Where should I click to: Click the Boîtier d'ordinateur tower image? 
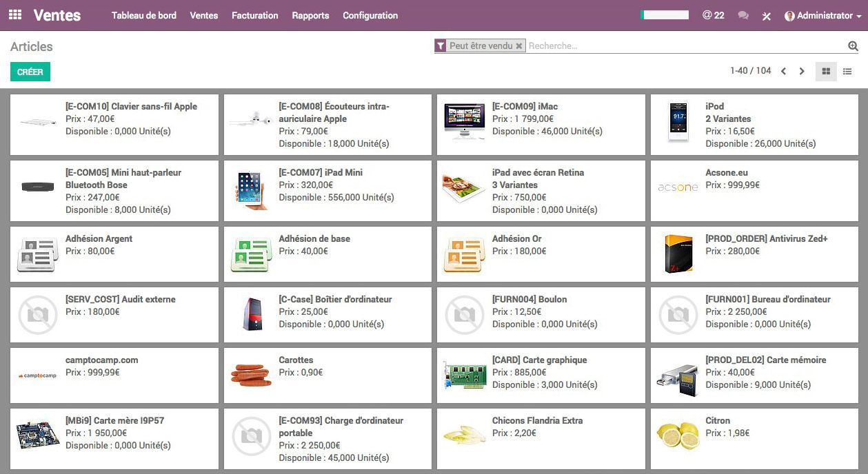[x=252, y=314]
